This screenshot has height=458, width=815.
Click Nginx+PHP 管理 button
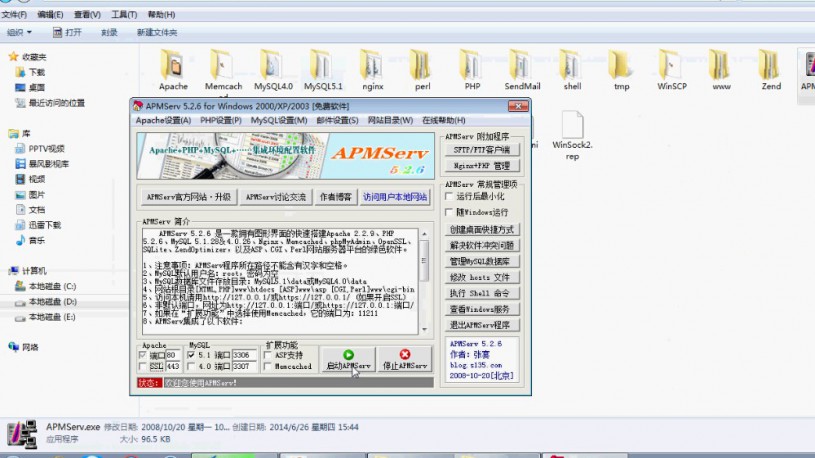[x=482, y=166]
